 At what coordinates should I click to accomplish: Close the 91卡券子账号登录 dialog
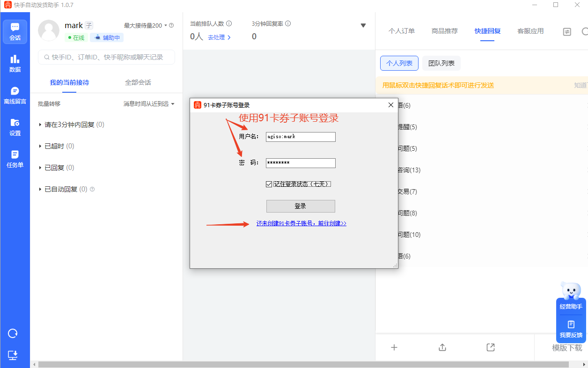click(391, 105)
